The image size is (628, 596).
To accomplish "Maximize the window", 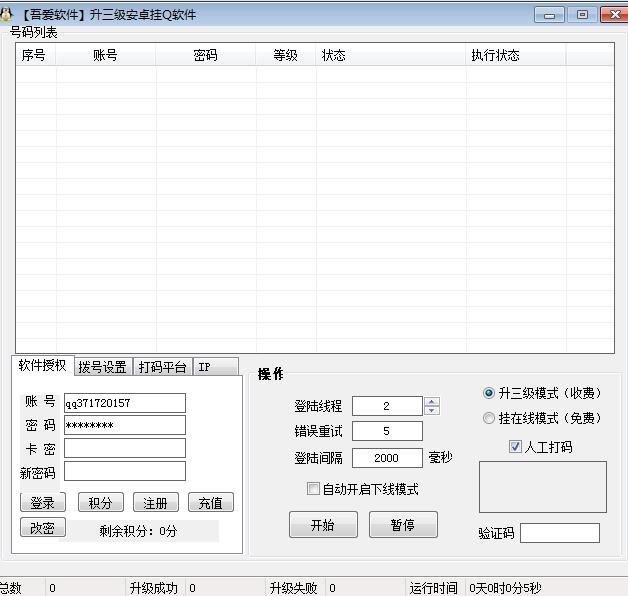I will click(x=582, y=15).
